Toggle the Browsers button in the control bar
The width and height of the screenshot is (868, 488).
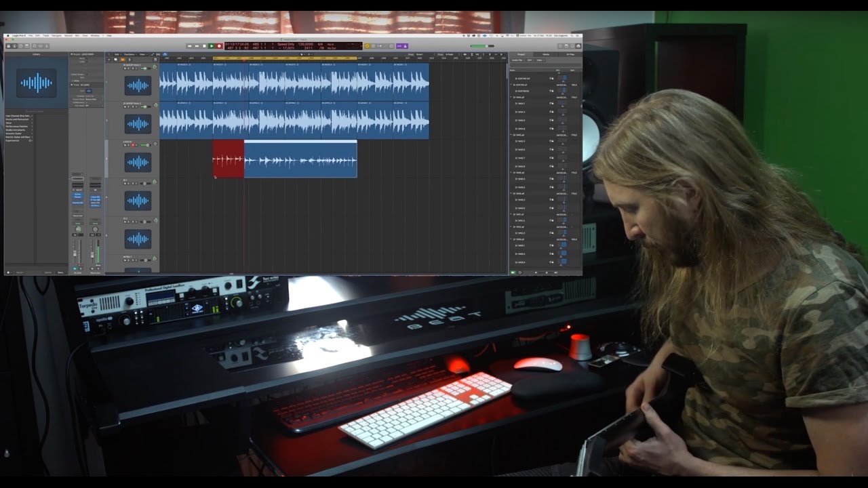pos(578,46)
